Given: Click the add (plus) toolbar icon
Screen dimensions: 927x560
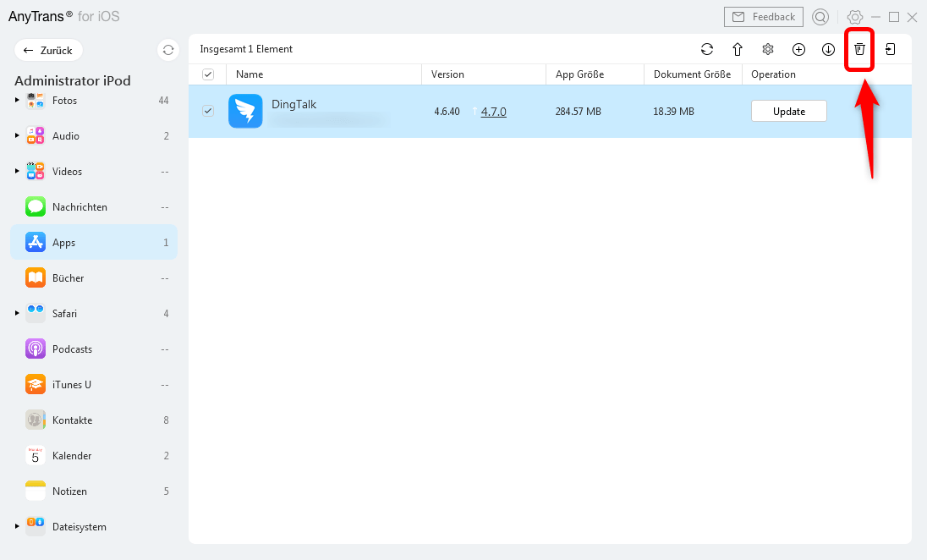Looking at the screenshot, I should click(798, 49).
